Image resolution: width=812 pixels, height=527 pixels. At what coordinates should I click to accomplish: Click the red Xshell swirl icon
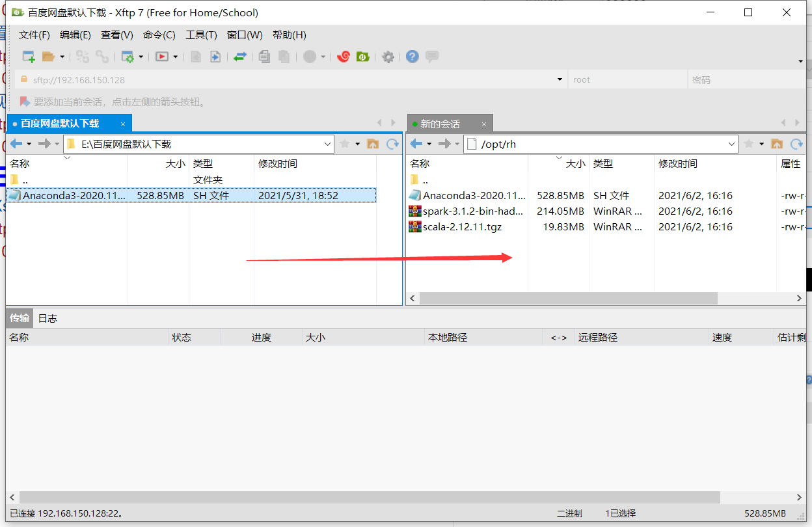[x=344, y=57]
